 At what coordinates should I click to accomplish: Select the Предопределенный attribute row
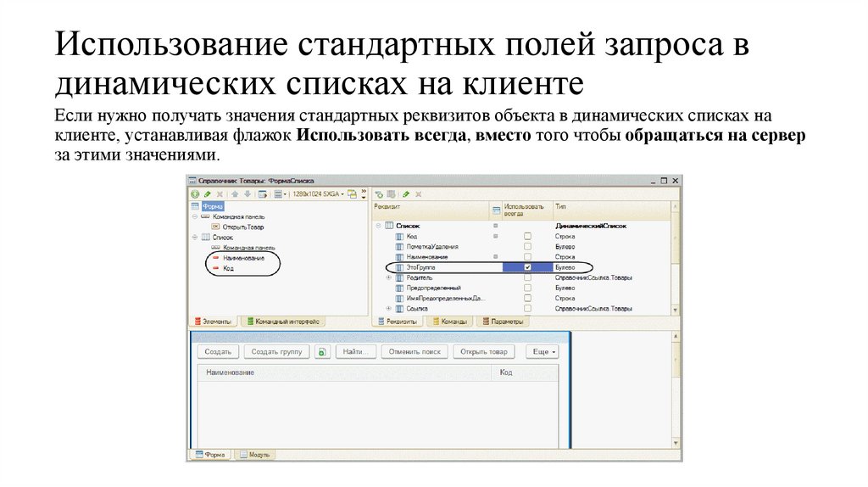click(x=520, y=288)
